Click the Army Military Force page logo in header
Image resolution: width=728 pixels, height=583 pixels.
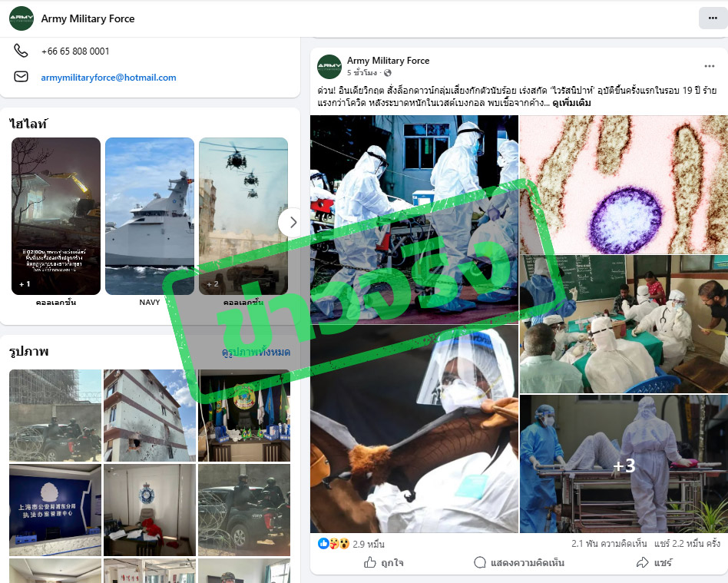pyautogui.click(x=22, y=18)
